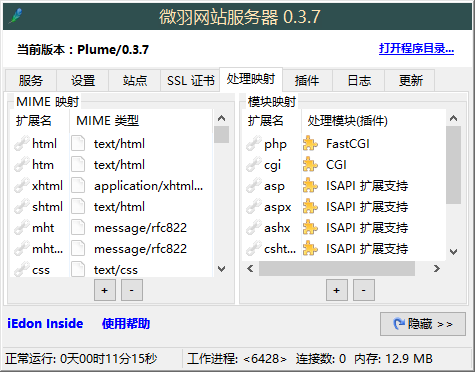Click module list scroll down arrow
Image resolution: width=475 pixels, height=372 pixels.
(453, 252)
